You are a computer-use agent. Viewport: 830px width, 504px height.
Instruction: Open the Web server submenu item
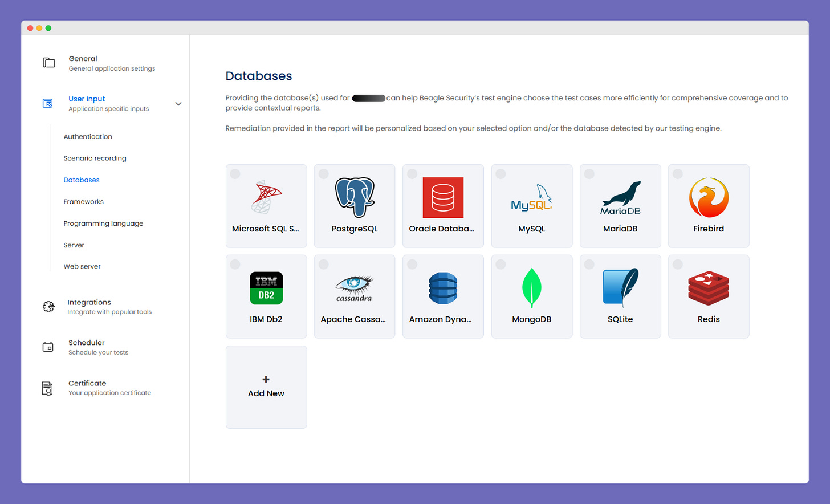(82, 266)
